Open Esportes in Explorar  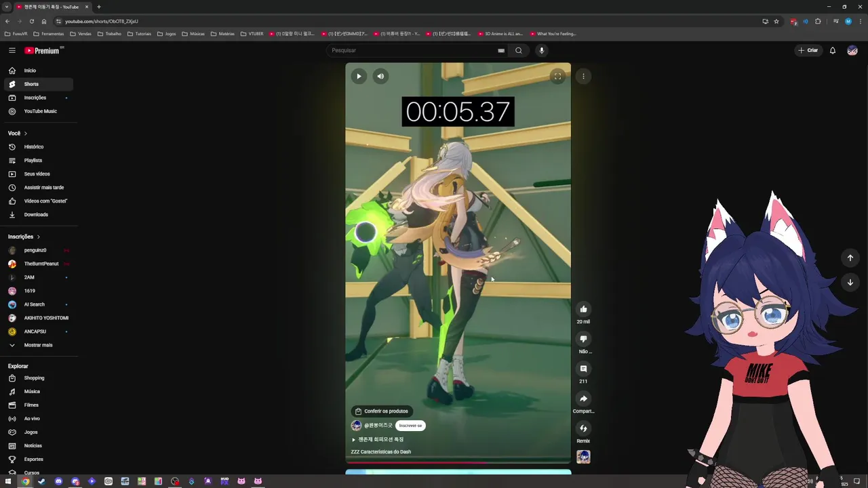pos(39,460)
